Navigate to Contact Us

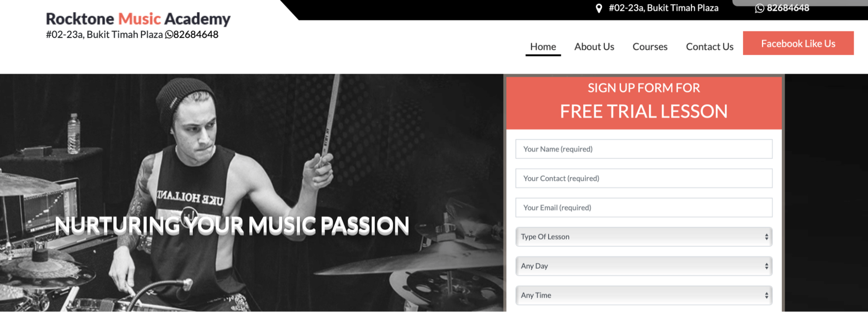pos(710,46)
